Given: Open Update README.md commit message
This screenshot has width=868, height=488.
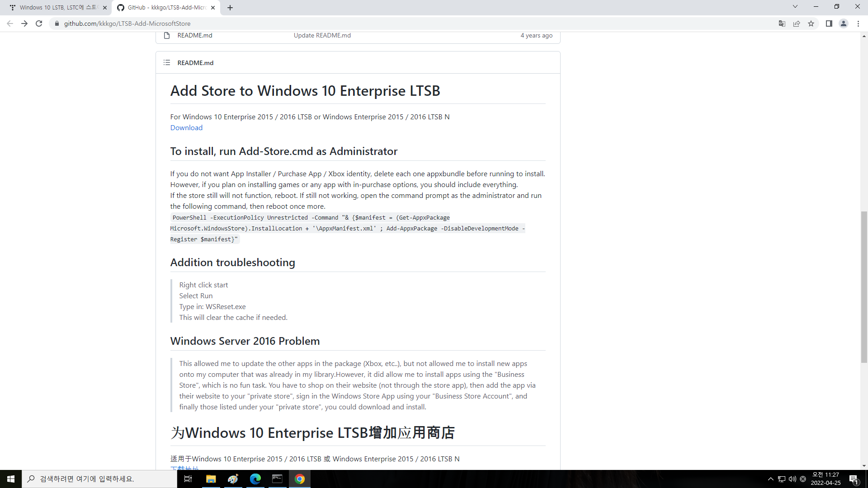Looking at the screenshot, I should pyautogui.click(x=322, y=35).
